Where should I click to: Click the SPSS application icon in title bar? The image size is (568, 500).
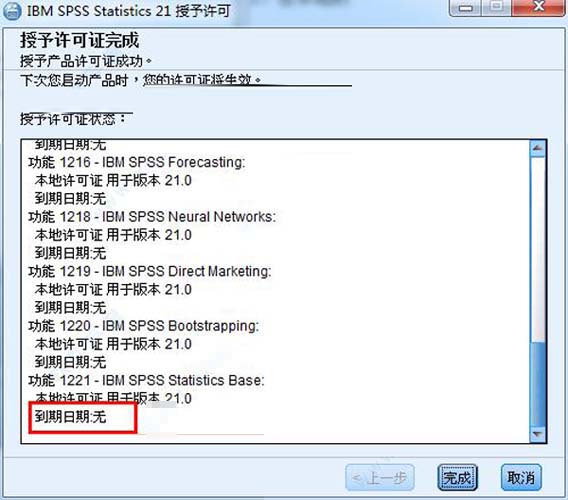coord(12,11)
